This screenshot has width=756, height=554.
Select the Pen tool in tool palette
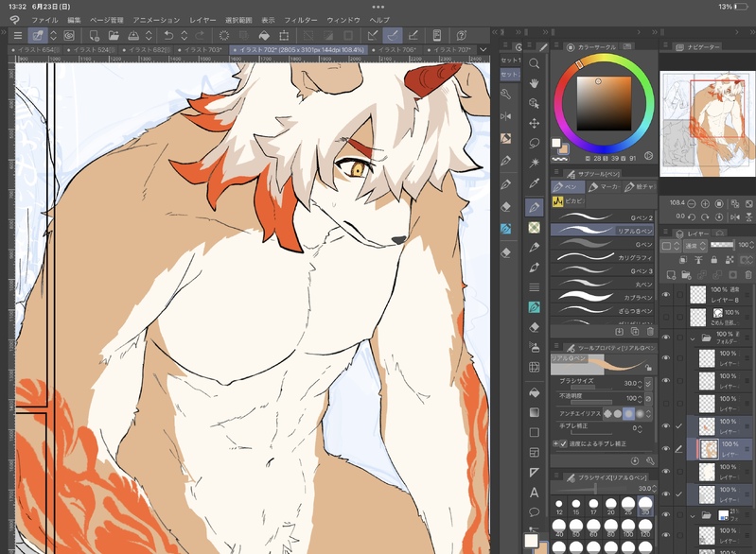535,208
